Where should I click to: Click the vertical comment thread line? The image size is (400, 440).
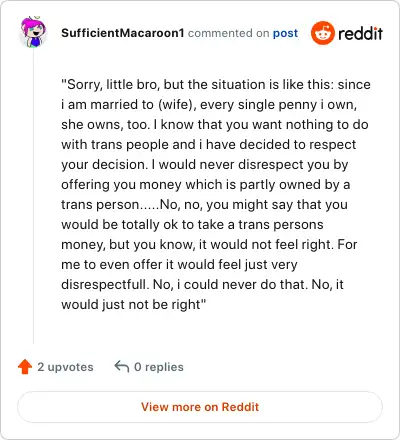coord(33,197)
